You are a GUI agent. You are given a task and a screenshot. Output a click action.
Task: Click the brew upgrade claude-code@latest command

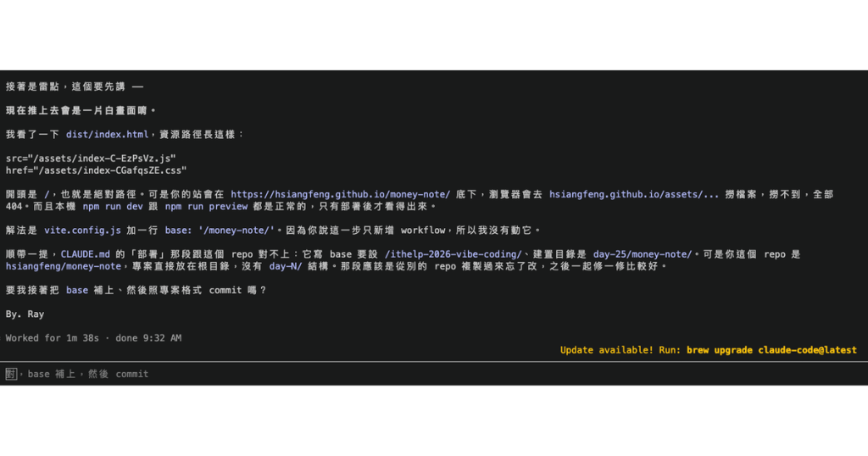pyautogui.click(x=771, y=350)
